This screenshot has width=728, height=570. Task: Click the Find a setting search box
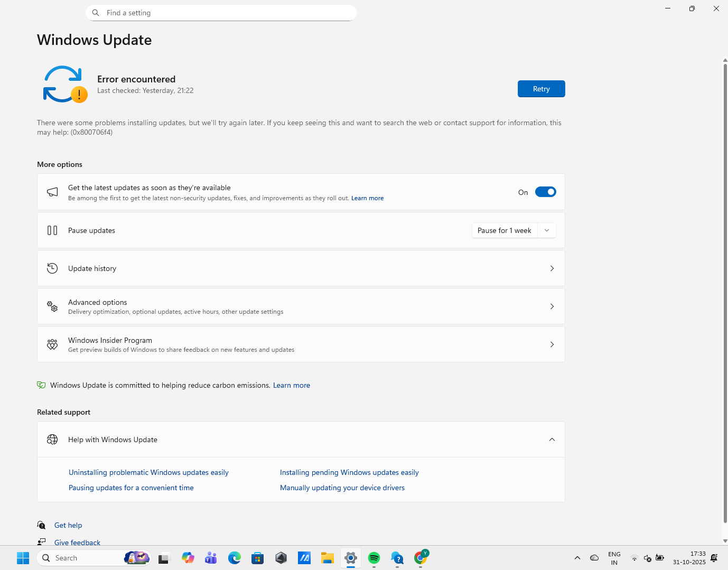tap(221, 13)
